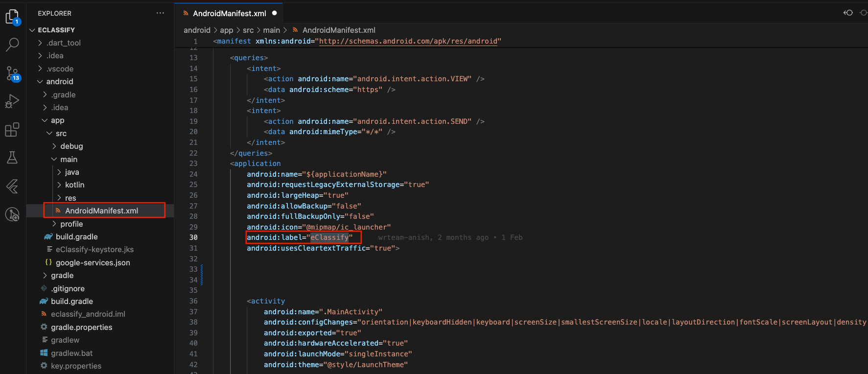Open the Testing flask icon
The width and height of the screenshot is (868, 374).
[x=12, y=158]
